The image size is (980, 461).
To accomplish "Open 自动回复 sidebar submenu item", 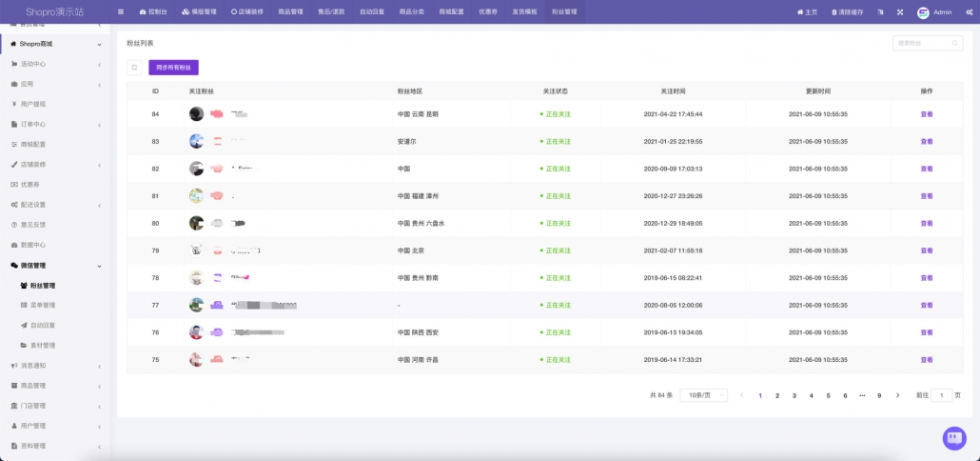I will pyautogui.click(x=56, y=325).
